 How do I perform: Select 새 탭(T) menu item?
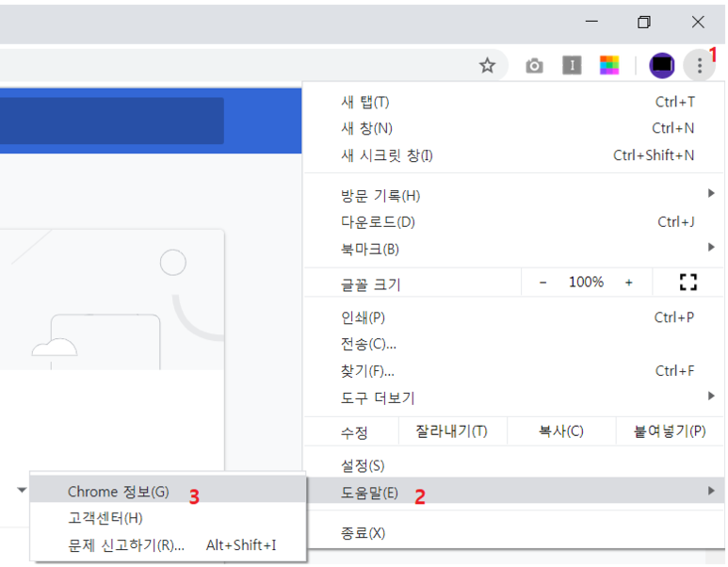514,102
